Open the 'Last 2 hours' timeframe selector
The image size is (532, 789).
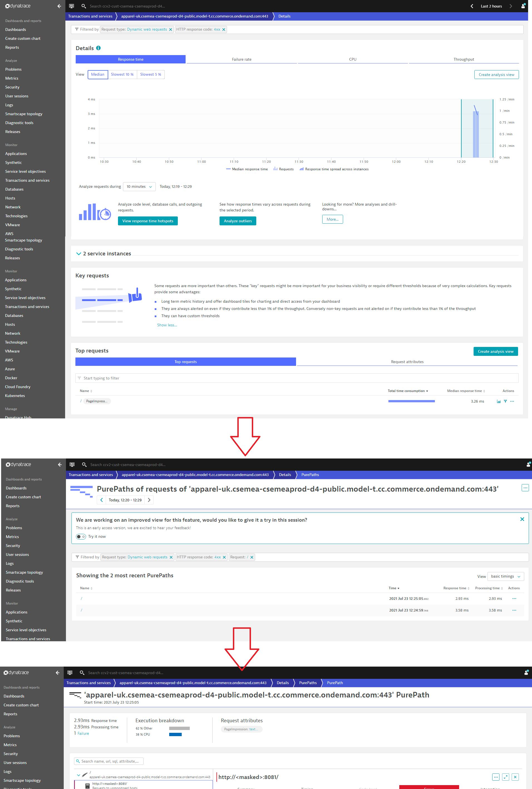[491, 6]
